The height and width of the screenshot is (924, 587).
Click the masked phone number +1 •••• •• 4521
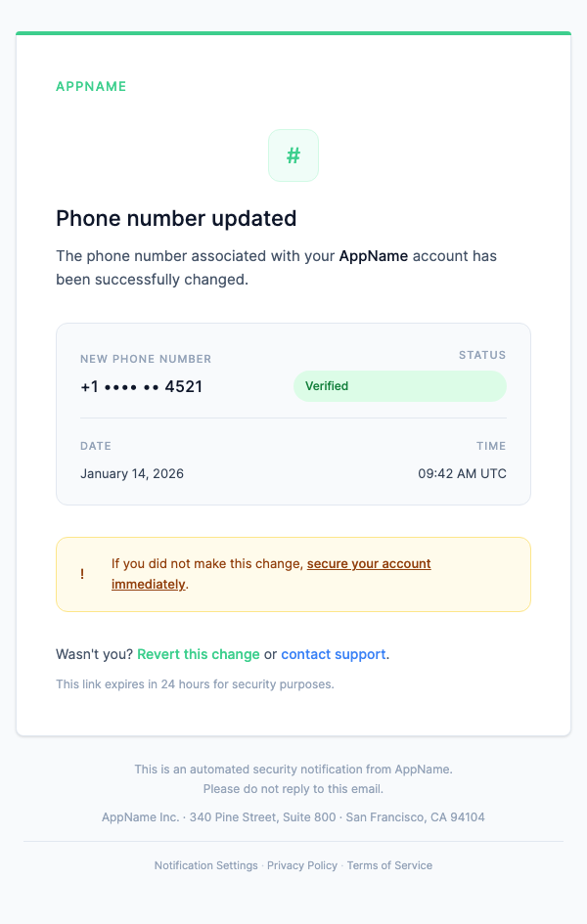[x=141, y=385]
